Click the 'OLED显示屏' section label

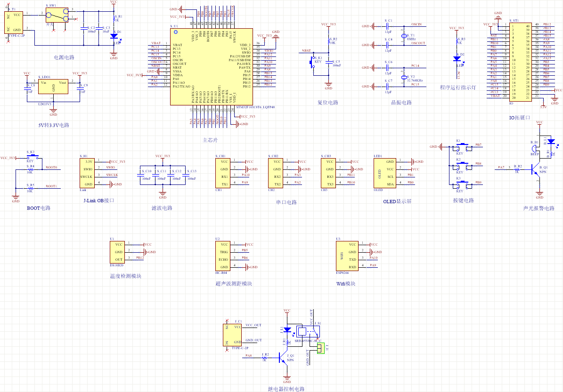[x=397, y=201]
